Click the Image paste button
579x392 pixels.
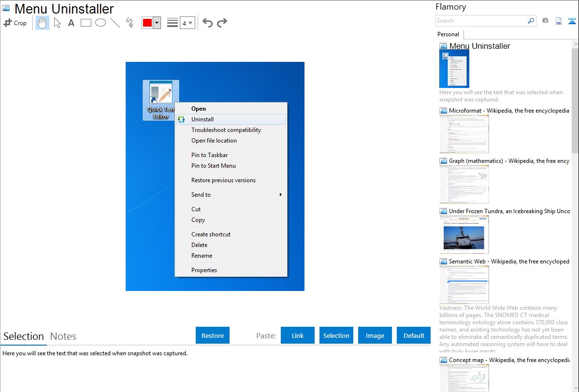point(375,335)
